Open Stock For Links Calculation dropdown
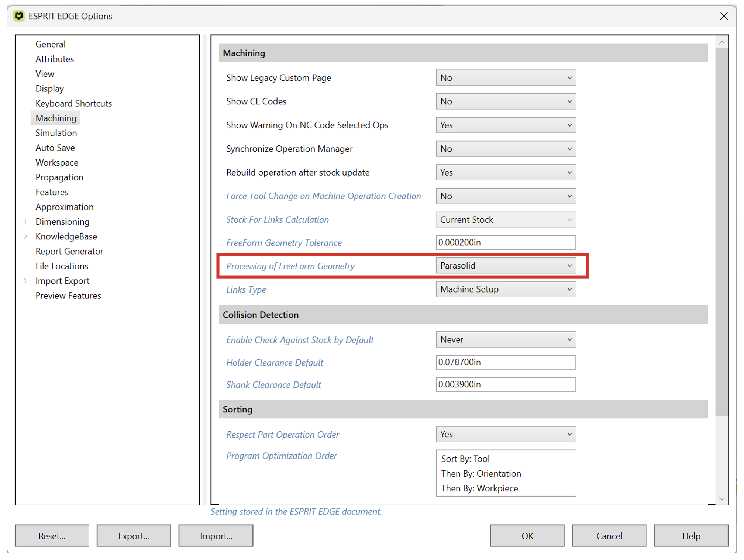The image size is (744, 560). click(x=506, y=219)
